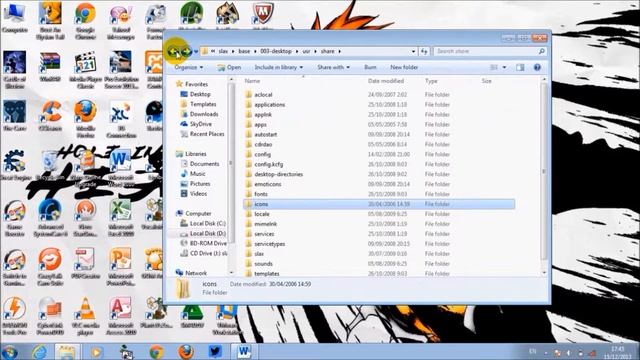Select the usr breadcrumb segment
The width and height of the screenshot is (640, 360).
click(306, 51)
